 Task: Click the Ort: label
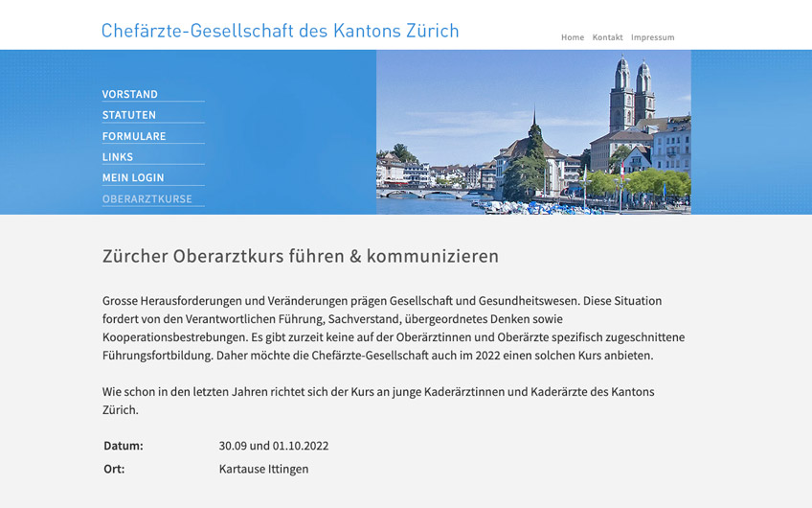pyautogui.click(x=114, y=469)
